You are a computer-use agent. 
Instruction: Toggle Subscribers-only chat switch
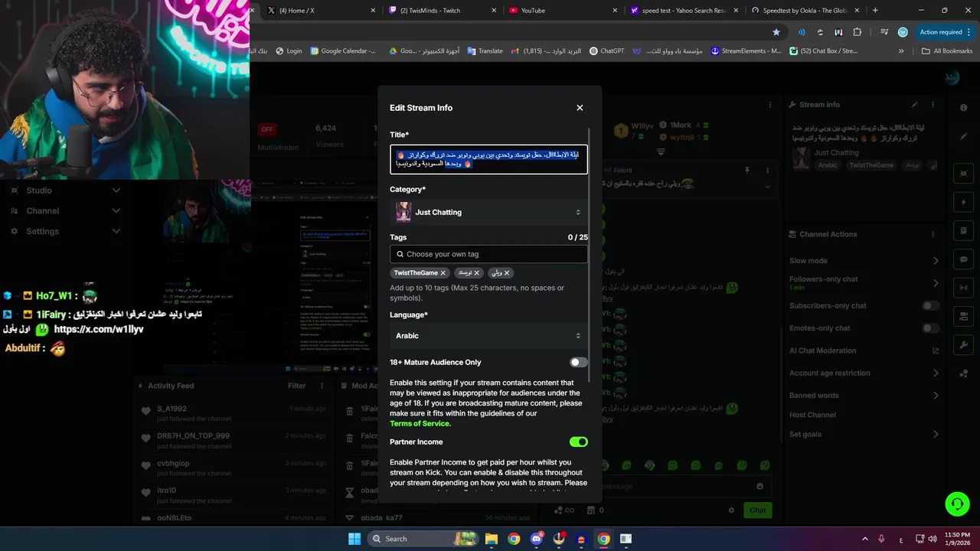click(931, 305)
